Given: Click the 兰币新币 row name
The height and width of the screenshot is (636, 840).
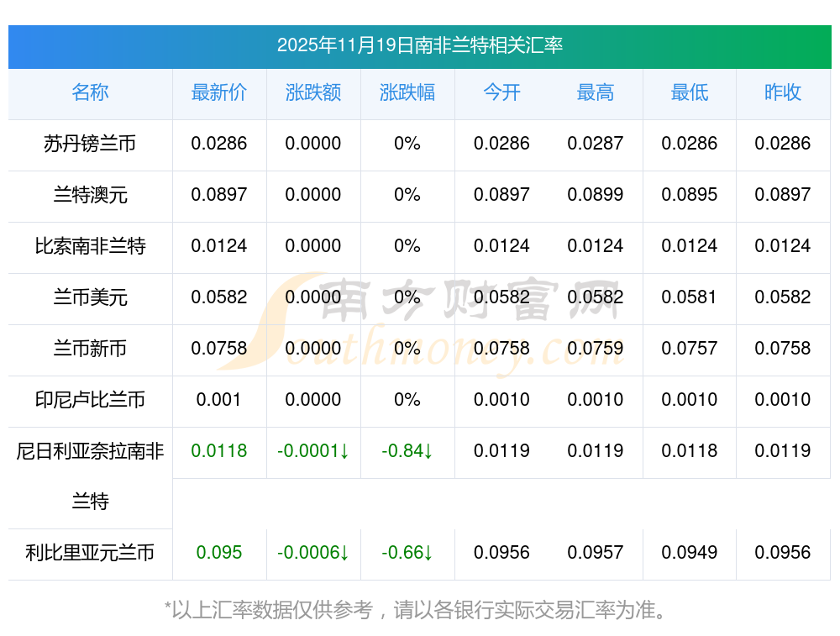Looking at the screenshot, I should pos(90,349).
